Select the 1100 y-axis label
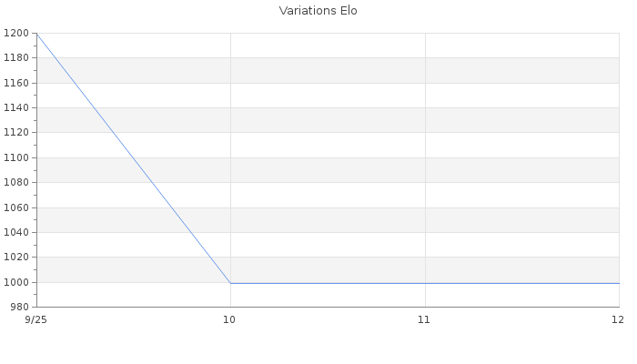637x364 pixels. tap(16, 157)
